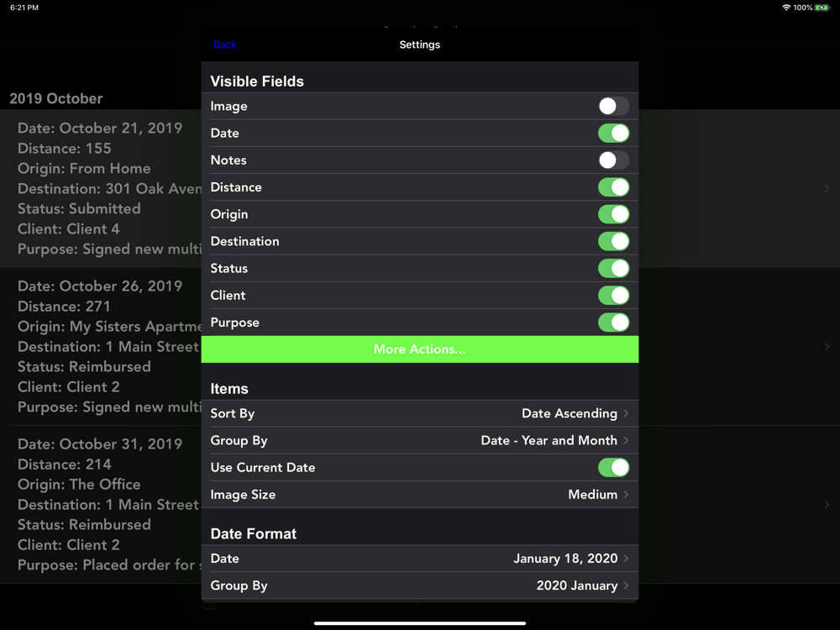Enable the Image visible field switch

pyautogui.click(x=613, y=106)
